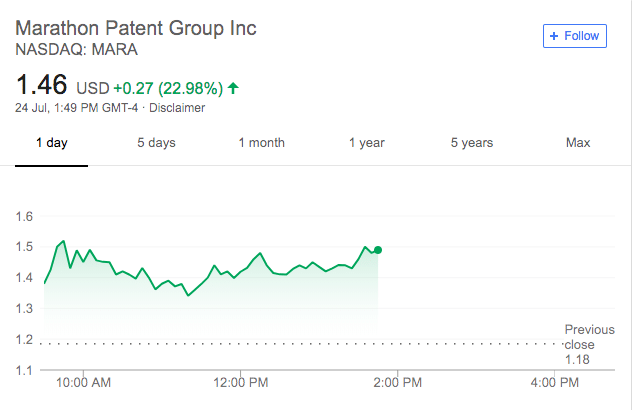Click the Follow button
Viewport: 632px width, 410px height.
tap(574, 36)
